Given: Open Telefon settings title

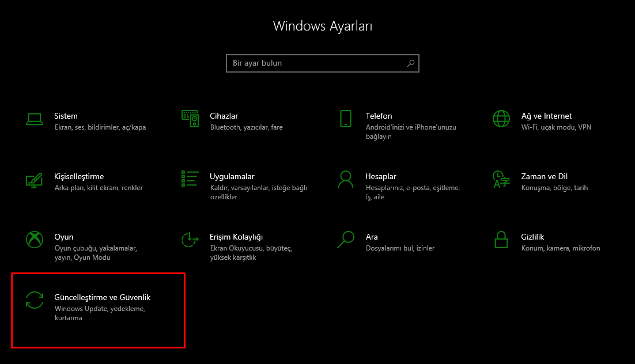Looking at the screenshot, I should click(x=379, y=116).
